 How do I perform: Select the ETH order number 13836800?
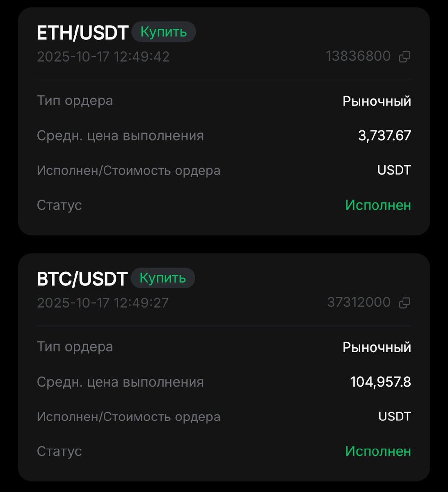(358, 56)
